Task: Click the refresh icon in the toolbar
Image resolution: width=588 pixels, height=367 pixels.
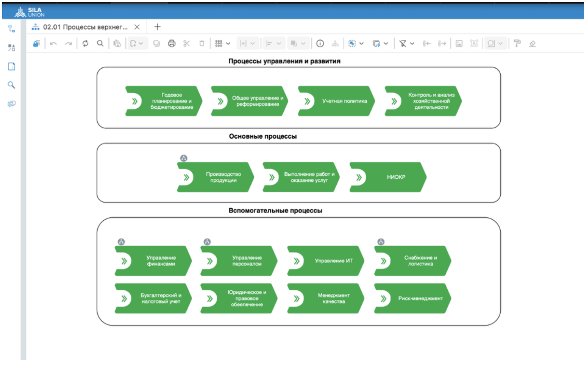Action: click(x=85, y=43)
